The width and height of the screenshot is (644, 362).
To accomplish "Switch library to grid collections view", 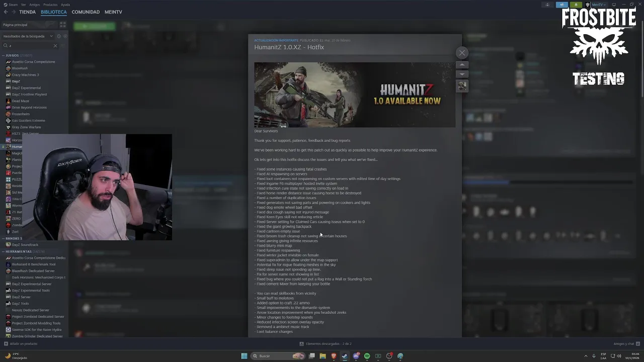I will 63,25.
